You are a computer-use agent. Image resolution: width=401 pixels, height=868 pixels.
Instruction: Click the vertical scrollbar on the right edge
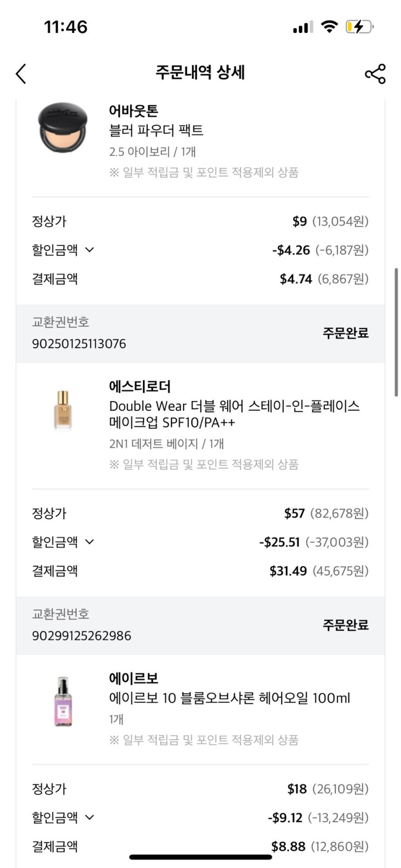coord(397,332)
